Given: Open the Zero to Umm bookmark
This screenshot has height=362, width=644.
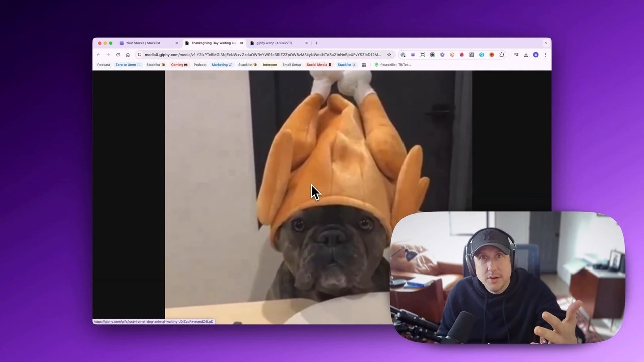Looking at the screenshot, I should click(128, 65).
